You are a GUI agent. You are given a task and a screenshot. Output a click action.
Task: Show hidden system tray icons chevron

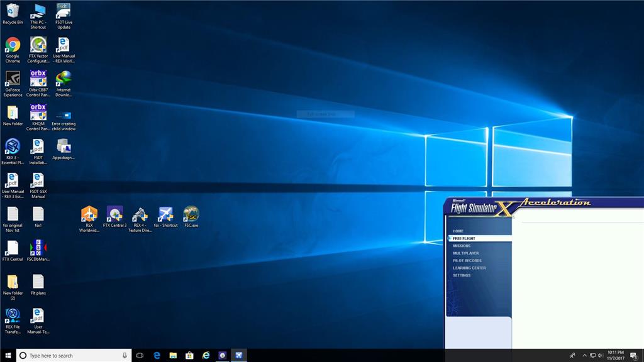pos(584,356)
